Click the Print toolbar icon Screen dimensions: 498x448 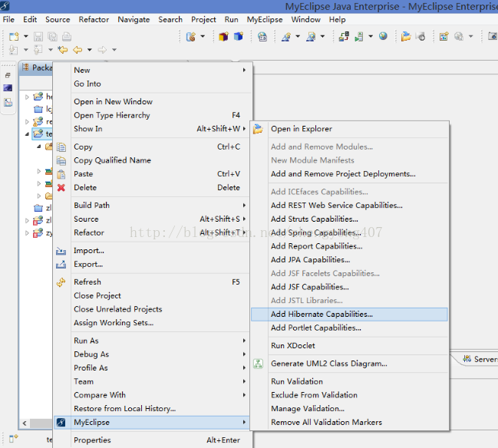[67, 37]
